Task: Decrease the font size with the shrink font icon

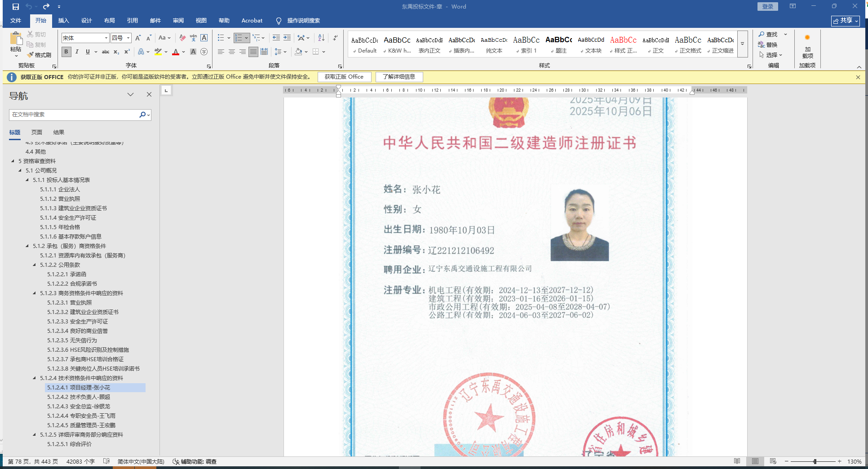Action: [149, 38]
